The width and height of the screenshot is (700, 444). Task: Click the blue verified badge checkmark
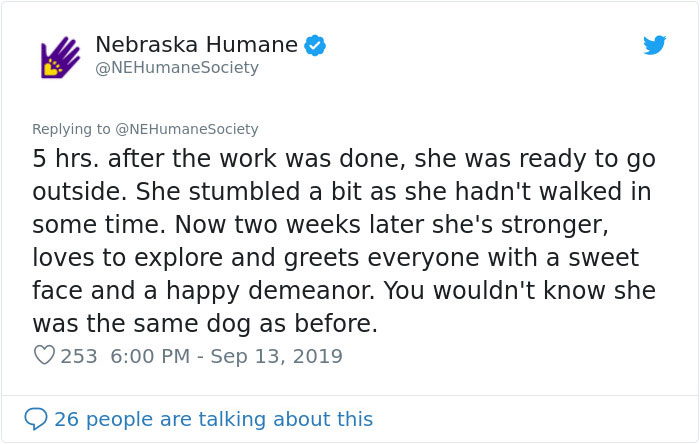click(316, 44)
